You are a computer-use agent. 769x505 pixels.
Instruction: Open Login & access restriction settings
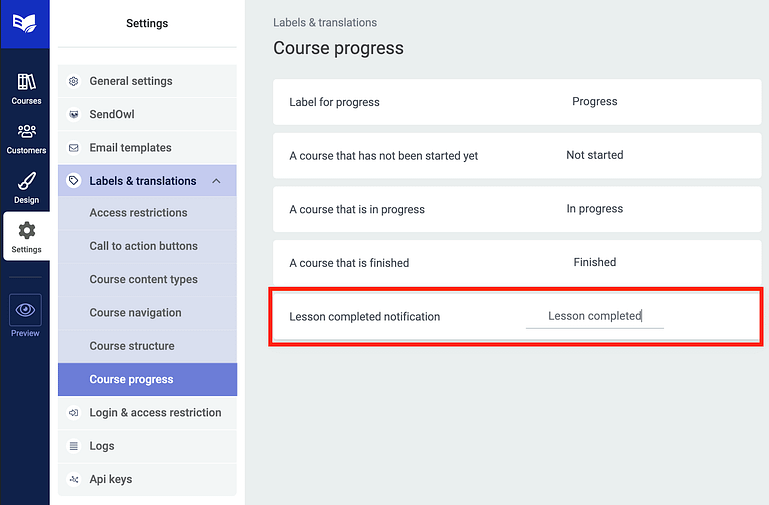pyautogui.click(x=155, y=413)
